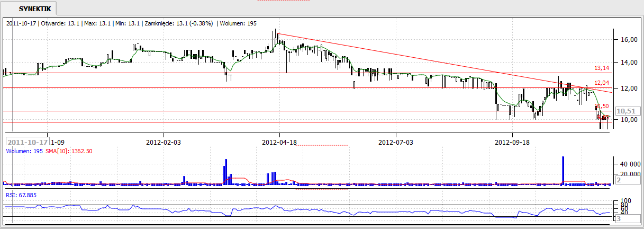Image resolution: width=644 pixels, height=229 pixels.
Task: Click the 2012-09-18 date axis label
Action: [512, 142]
